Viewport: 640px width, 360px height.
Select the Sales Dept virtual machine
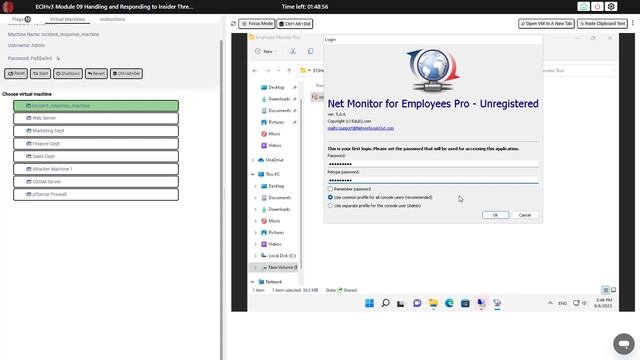[x=96, y=156]
